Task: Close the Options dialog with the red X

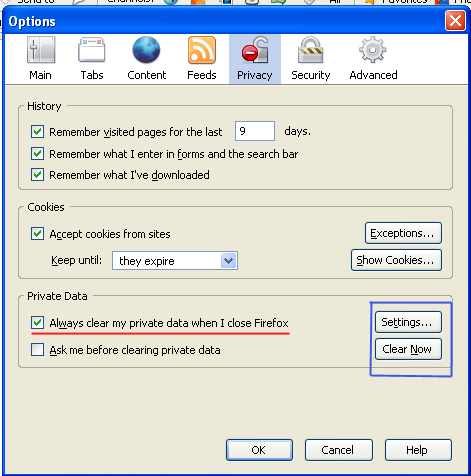Action: click(x=455, y=21)
